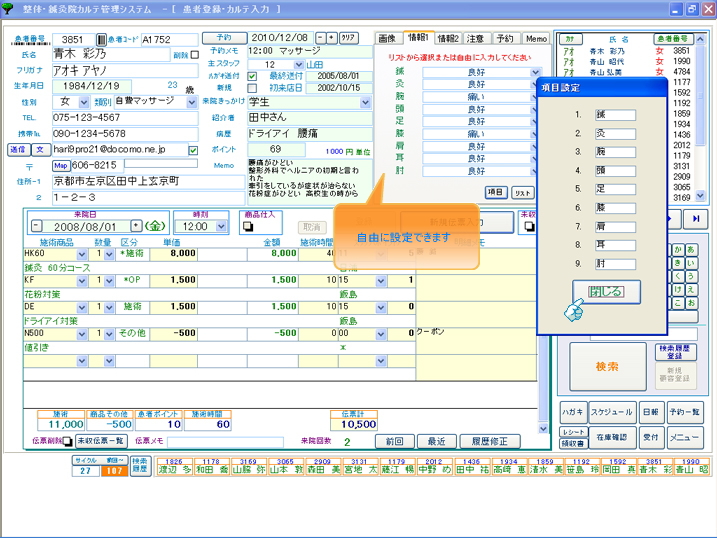Viewport: 717px width, 538px height.
Task: Check the 新規 checkbox
Action: 252,88
